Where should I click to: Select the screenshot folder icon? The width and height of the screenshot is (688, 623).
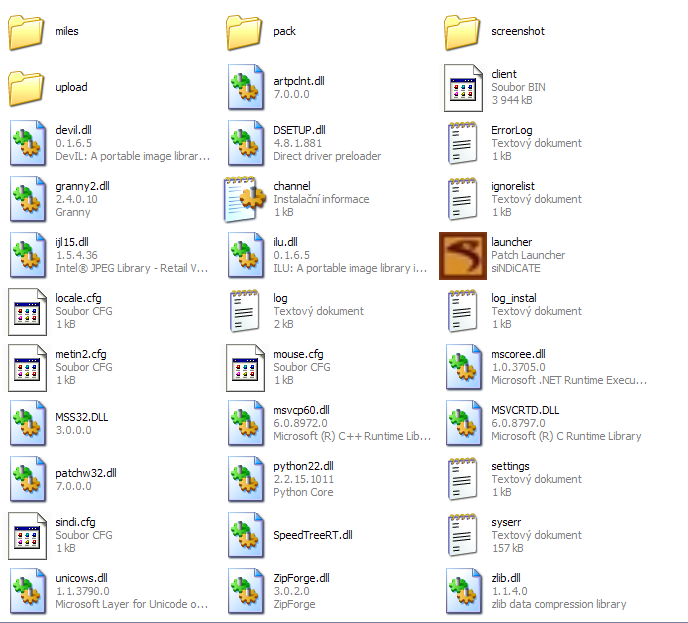tap(463, 32)
